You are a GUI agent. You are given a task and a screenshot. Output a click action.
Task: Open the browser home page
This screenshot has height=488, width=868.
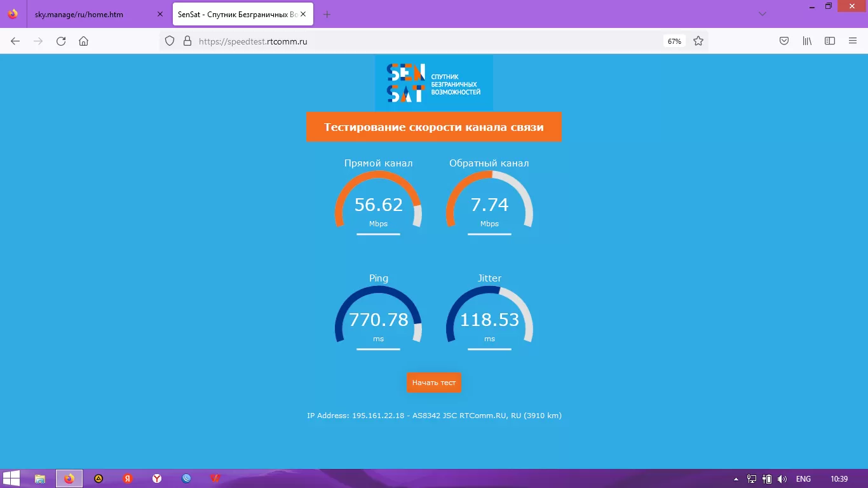pyautogui.click(x=83, y=41)
